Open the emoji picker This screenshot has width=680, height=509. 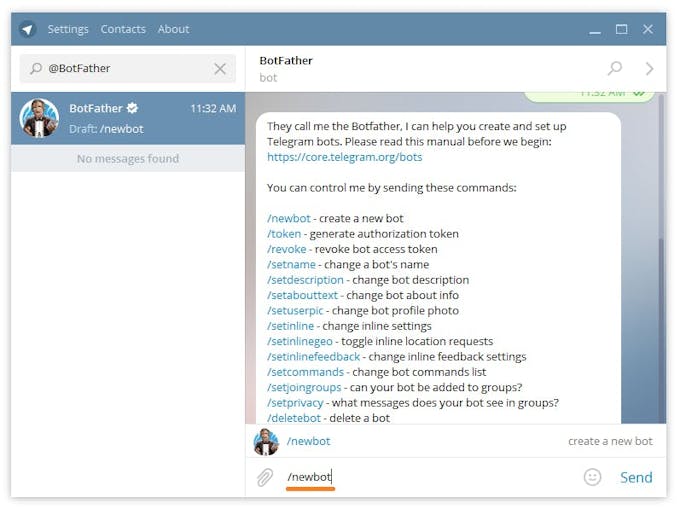click(592, 478)
